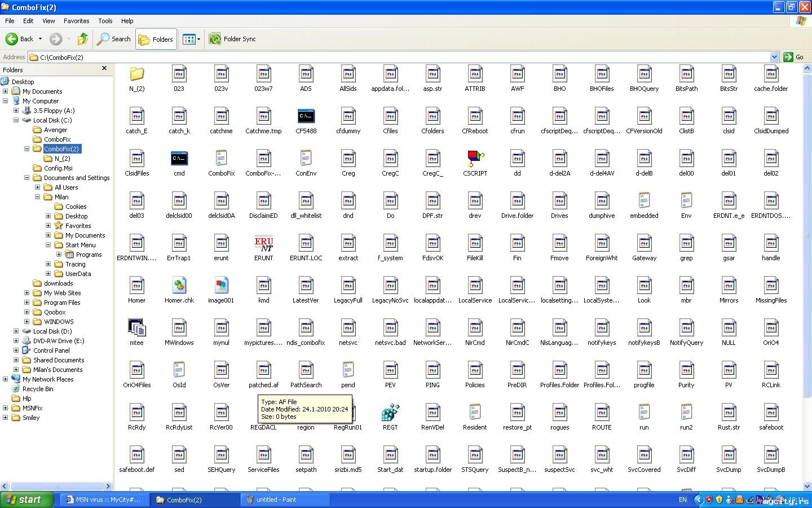Collapse the Documents and Settings node
The width and height of the screenshot is (812, 508).
tap(27, 178)
